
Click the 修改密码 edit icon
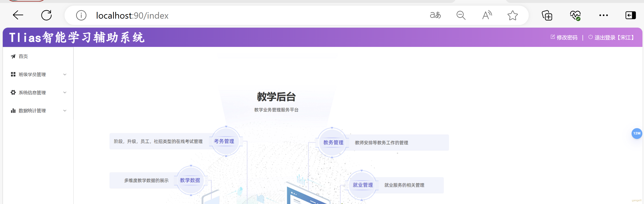[x=553, y=37]
